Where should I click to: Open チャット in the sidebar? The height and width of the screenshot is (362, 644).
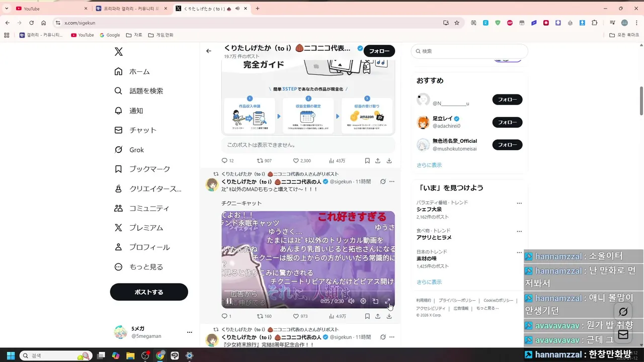[135, 130]
